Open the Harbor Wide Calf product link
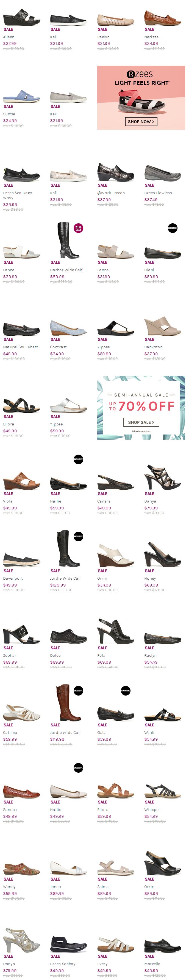 click(x=66, y=270)
